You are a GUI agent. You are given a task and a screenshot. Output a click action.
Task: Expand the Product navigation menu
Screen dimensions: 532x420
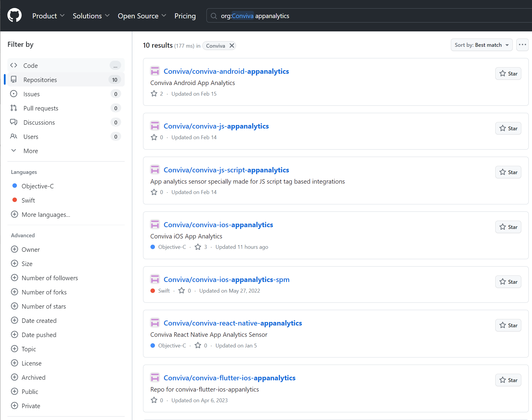[x=48, y=16]
